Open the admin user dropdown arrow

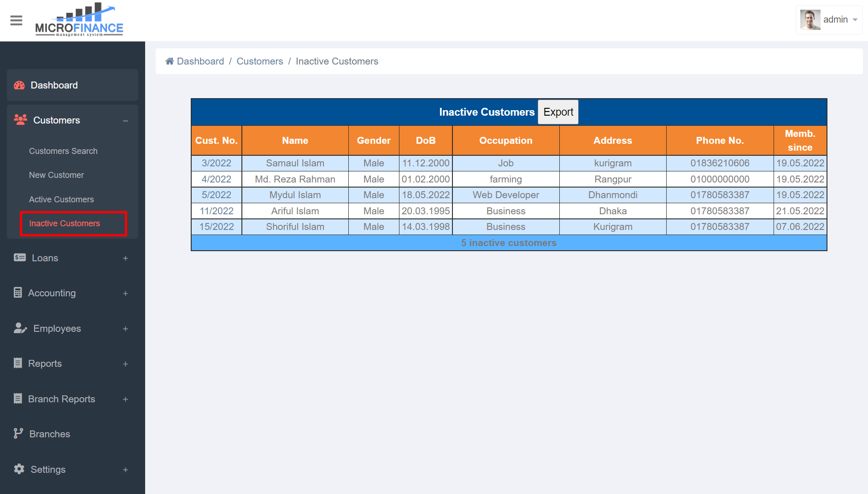click(855, 20)
